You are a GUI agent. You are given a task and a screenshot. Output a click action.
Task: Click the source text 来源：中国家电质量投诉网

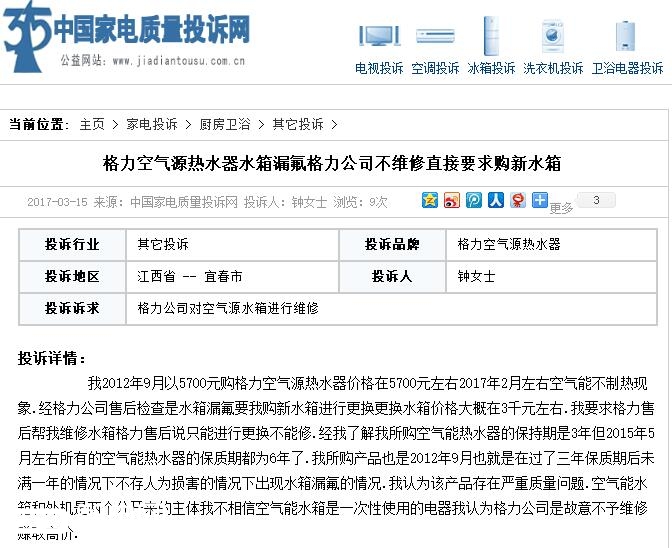(165, 202)
